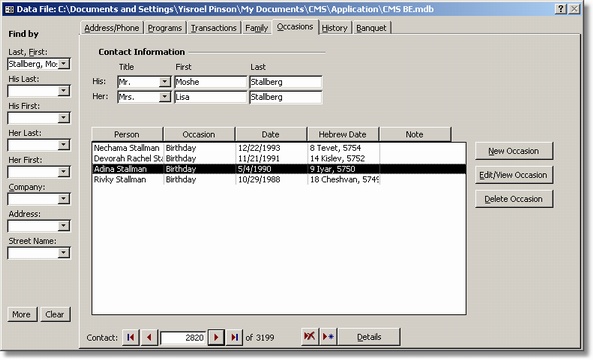
Task: Click the Details button
Action: (x=369, y=337)
